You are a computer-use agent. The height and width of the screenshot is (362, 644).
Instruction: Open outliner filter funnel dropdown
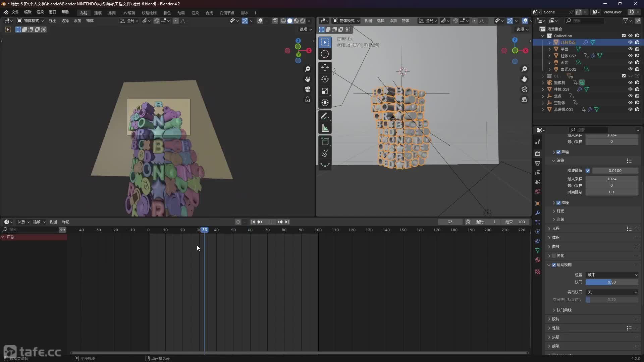tap(627, 21)
